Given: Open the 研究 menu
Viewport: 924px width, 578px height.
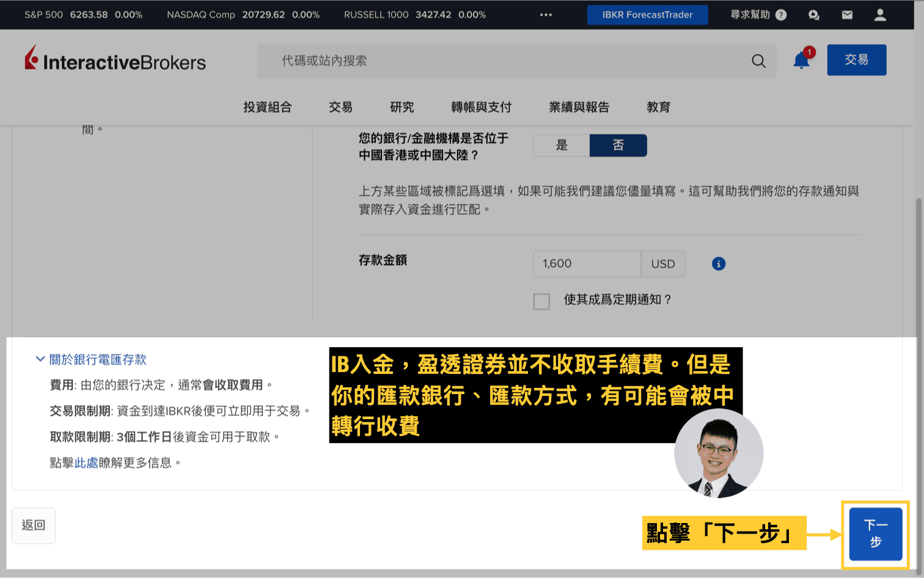Looking at the screenshot, I should (x=402, y=107).
